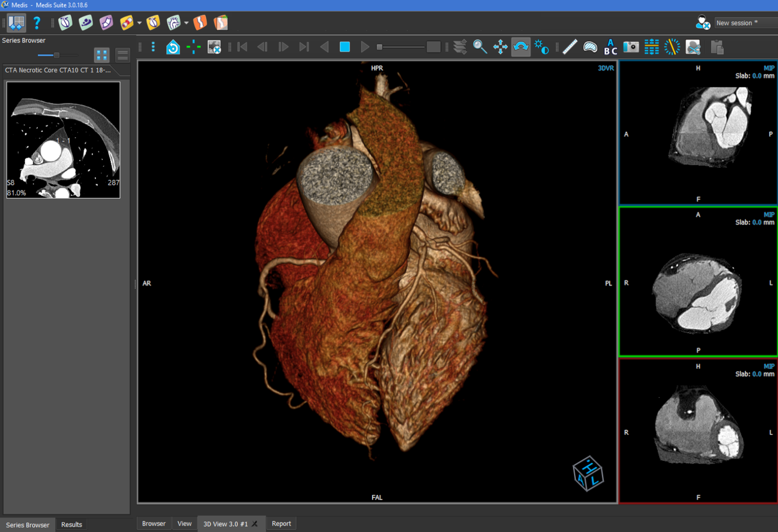Toggle the green crosshair display

193,47
